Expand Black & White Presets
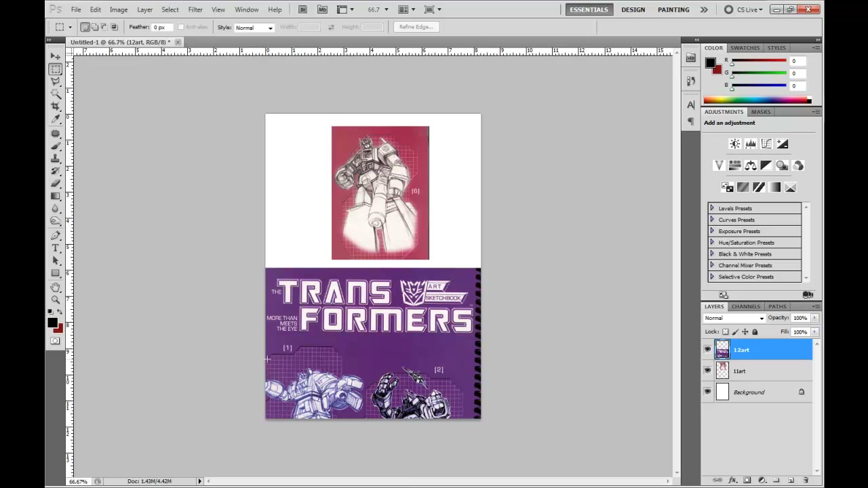This screenshot has width=868, height=488. click(711, 253)
